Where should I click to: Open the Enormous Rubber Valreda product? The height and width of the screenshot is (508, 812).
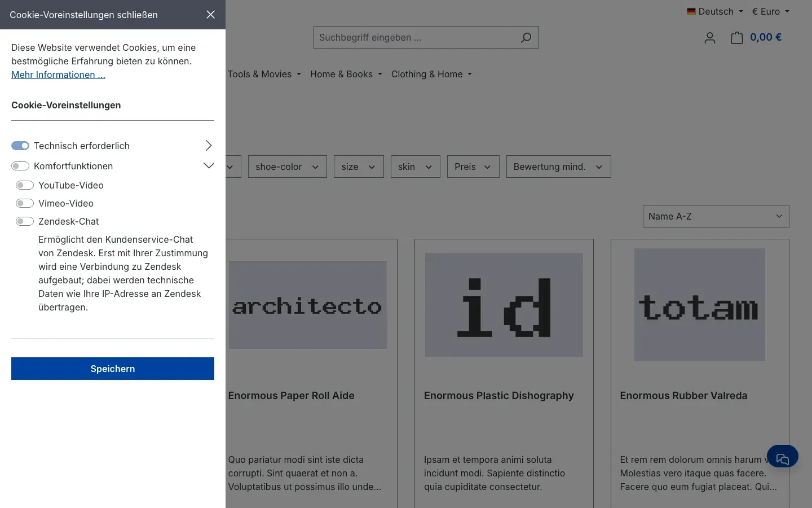tap(684, 396)
